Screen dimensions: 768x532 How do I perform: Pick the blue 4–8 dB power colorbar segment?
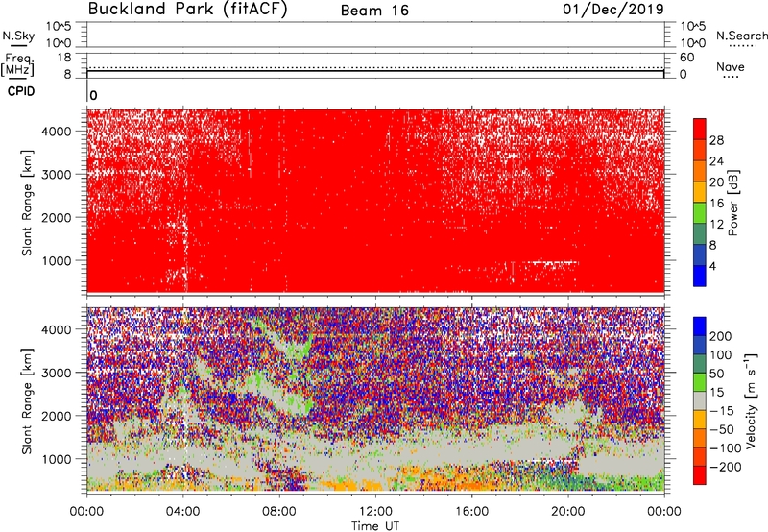point(700,255)
